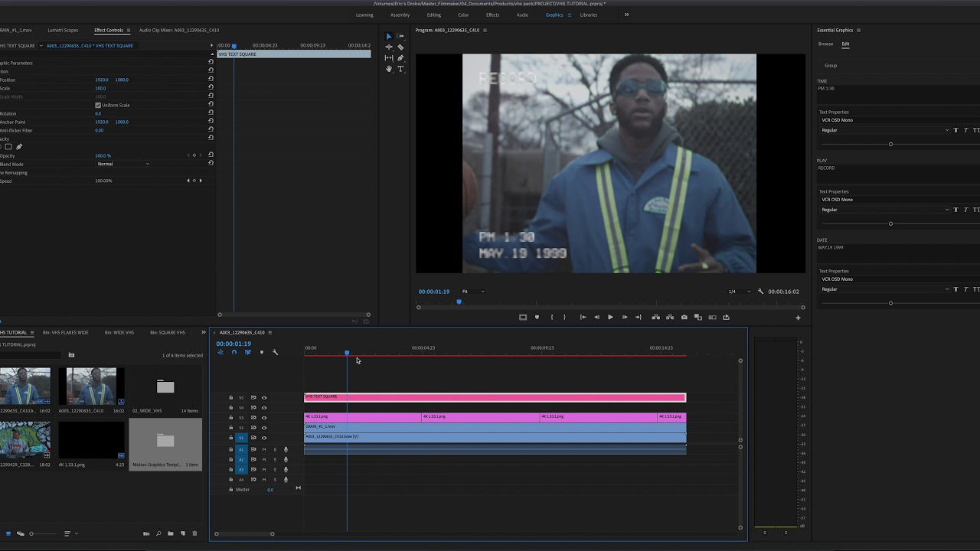Select the Razor tool

(x=400, y=47)
